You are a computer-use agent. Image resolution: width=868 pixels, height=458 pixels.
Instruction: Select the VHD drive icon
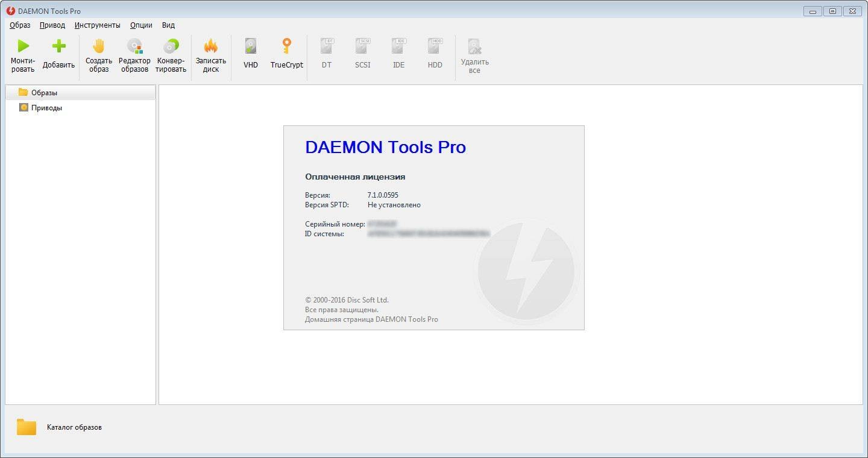[251, 46]
